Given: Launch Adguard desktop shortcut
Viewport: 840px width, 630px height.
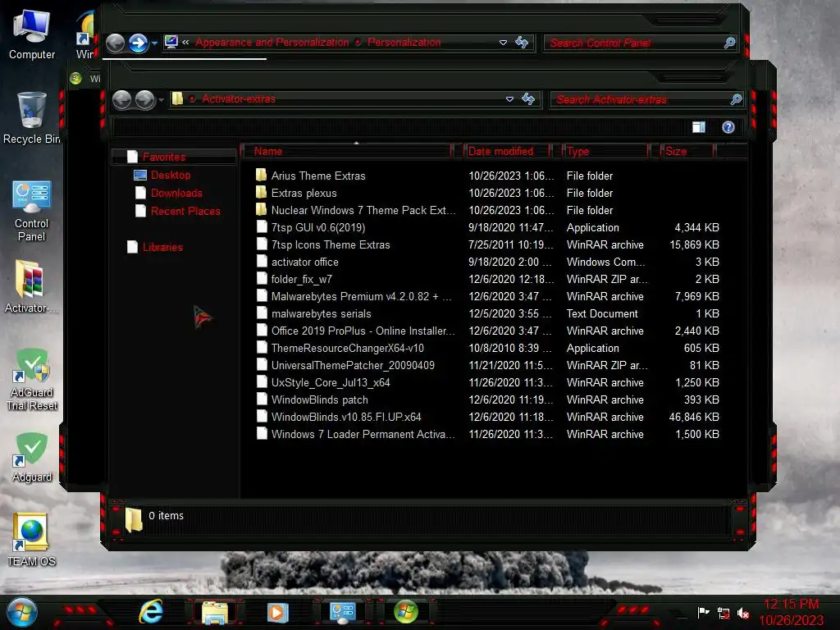Looking at the screenshot, I should pos(32,457).
